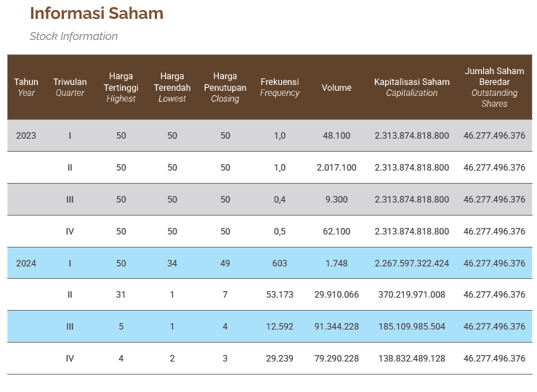The image size is (537, 392).
Task: Select the Volume column header
Action: (336, 88)
